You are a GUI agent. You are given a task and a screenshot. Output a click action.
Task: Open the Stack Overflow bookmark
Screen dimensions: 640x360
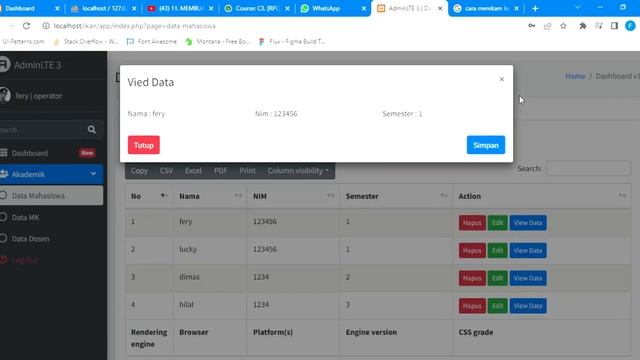tap(86, 42)
